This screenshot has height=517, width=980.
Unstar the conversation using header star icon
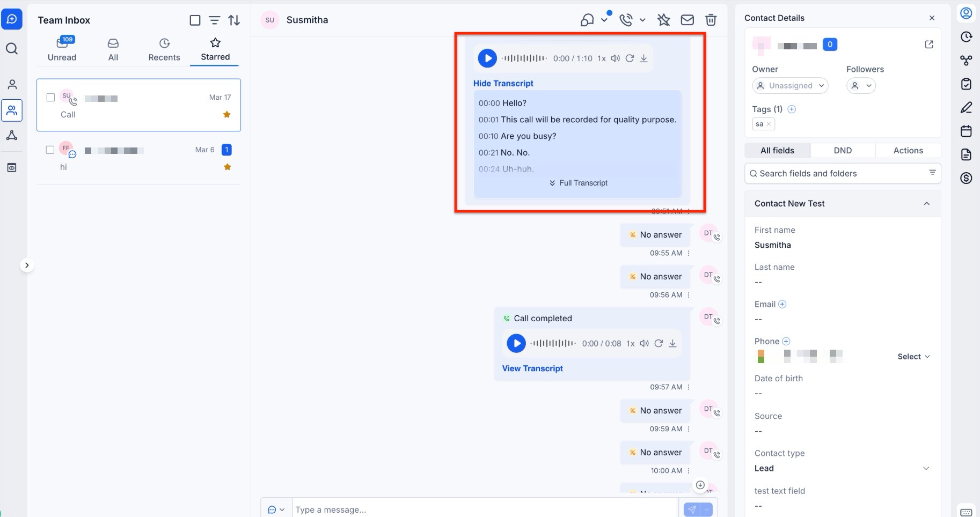(664, 20)
